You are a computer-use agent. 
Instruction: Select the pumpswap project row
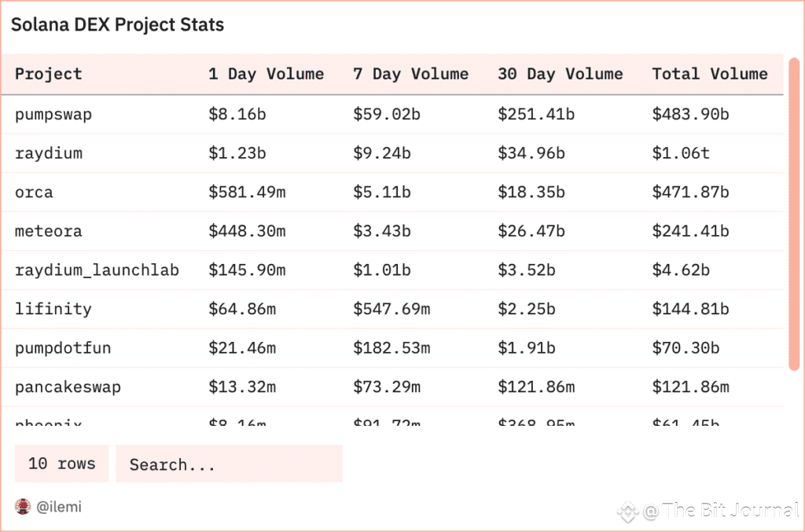[x=393, y=115]
